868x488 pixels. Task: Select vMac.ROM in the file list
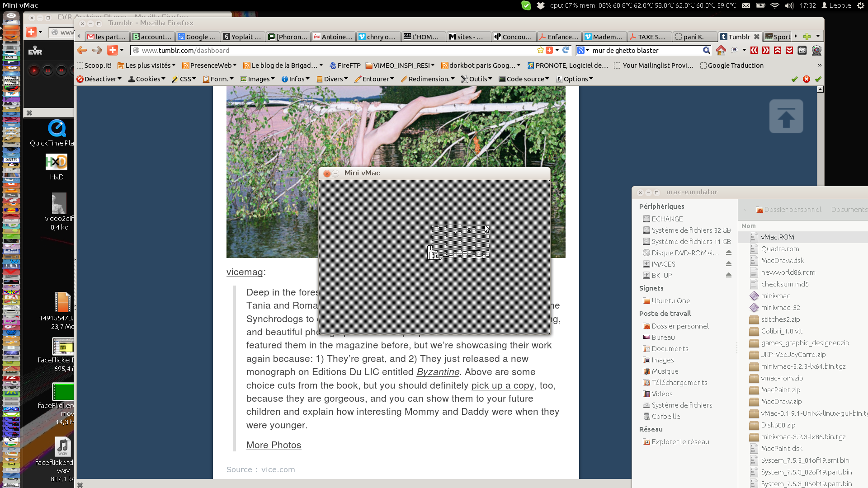[777, 237]
